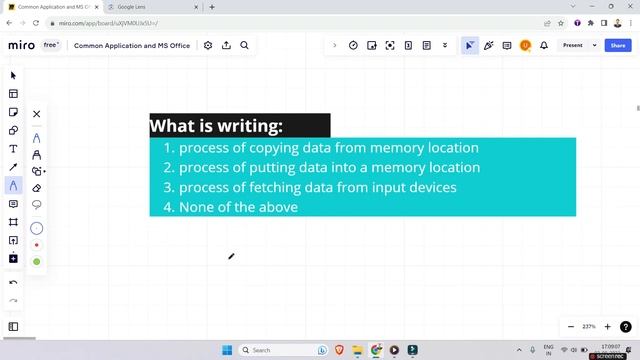This screenshot has height=360, width=640.
Task: Zoom in with the plus button
Action: click(607, 327)
